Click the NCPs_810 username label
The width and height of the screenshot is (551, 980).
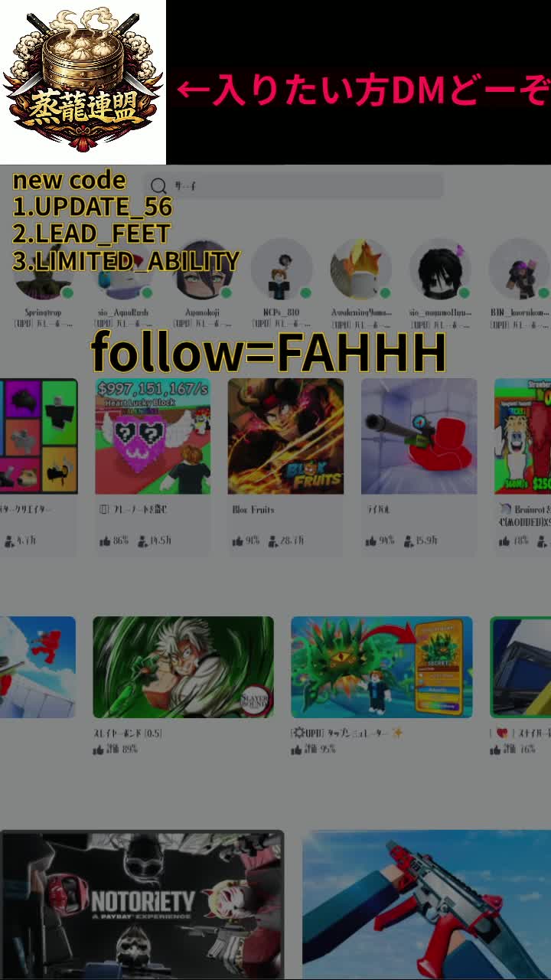281,312
